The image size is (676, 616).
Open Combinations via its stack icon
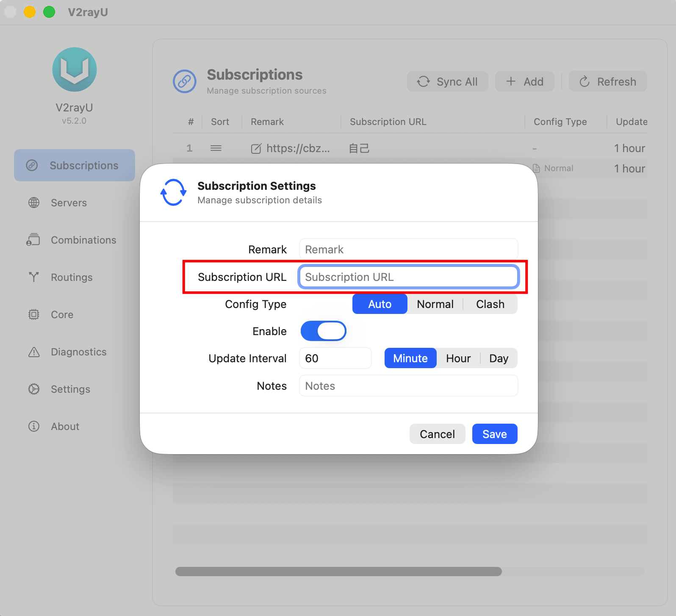(x=33, y=240)
